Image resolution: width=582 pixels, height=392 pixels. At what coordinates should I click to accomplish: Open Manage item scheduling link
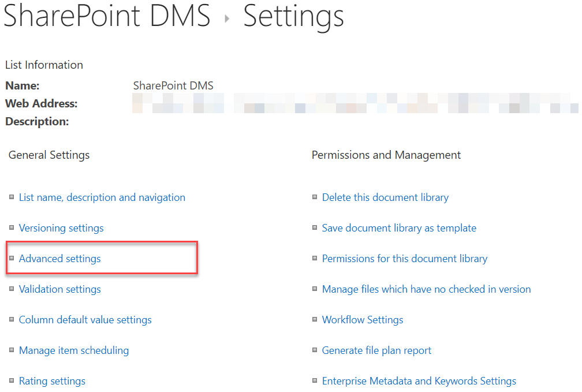coord(74,350)
